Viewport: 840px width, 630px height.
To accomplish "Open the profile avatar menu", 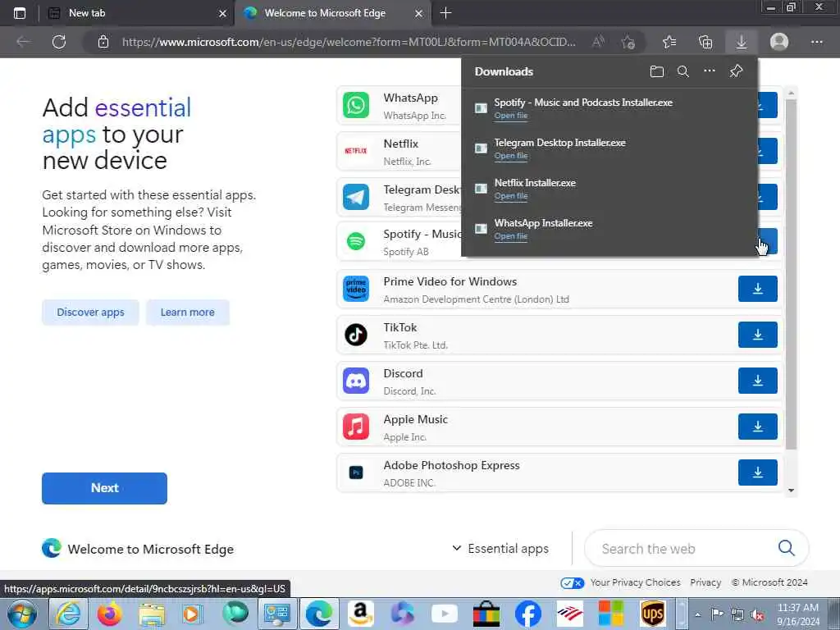I will (x=779, y=42).
